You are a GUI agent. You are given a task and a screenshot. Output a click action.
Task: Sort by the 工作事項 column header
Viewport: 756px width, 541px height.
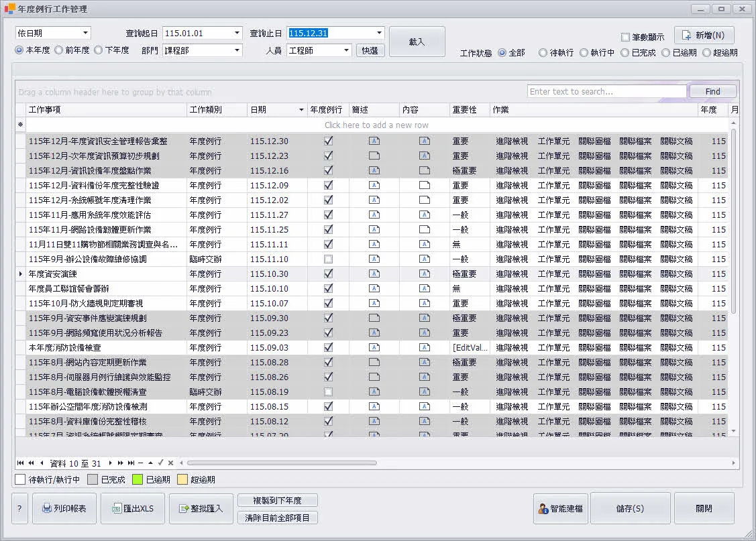(x=107, y=110)
